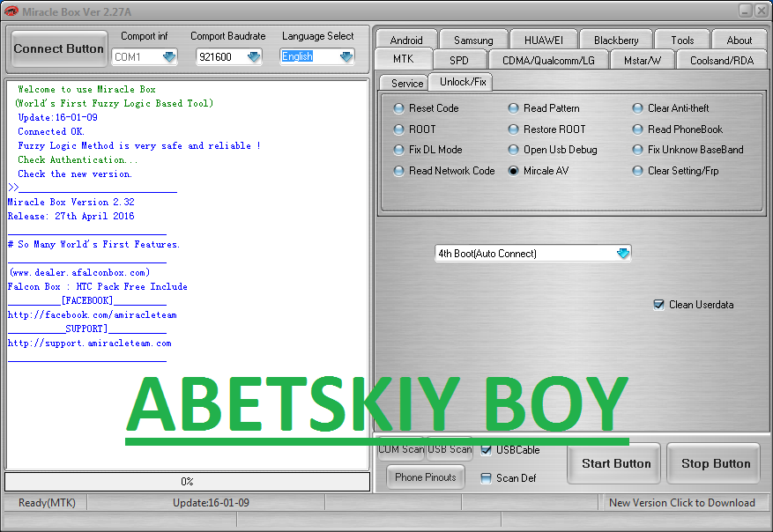The image size is (773, 532).
Task: Open the Comport Baudrate dropdown arrow
Action: [x=254, y=57]
